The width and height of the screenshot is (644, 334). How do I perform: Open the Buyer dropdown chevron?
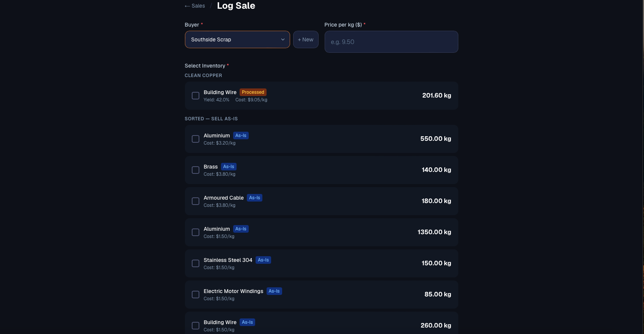283,39
